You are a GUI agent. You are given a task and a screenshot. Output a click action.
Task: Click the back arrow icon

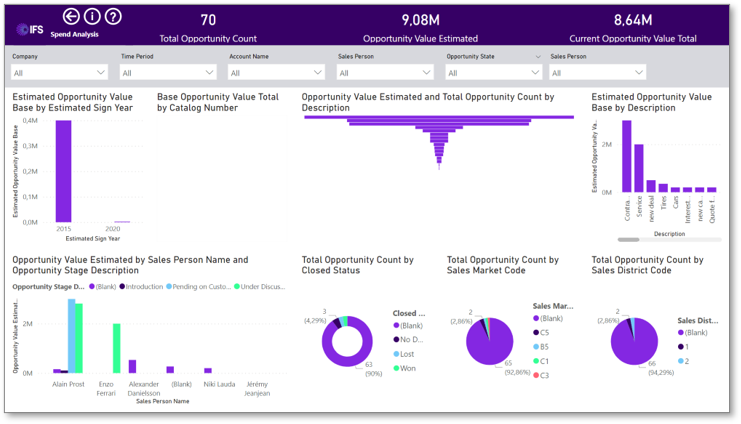tap(71, 17)
